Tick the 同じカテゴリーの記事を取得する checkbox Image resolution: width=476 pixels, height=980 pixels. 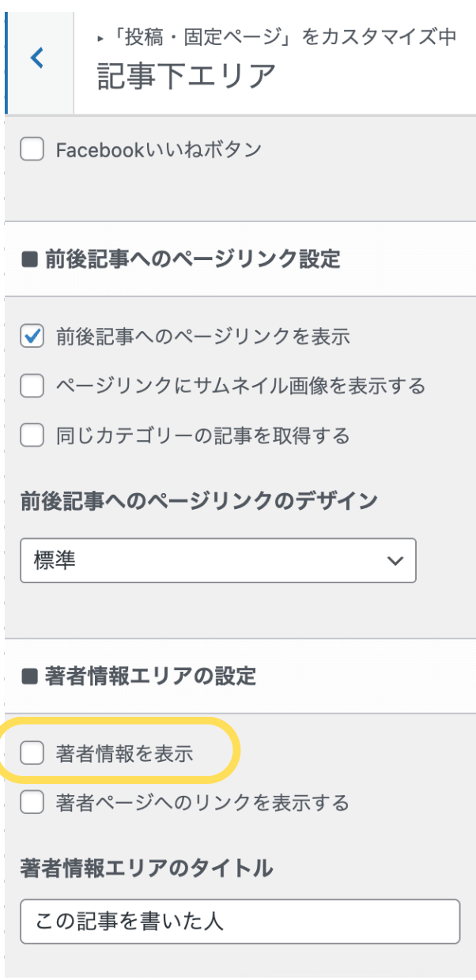point(32,435)
